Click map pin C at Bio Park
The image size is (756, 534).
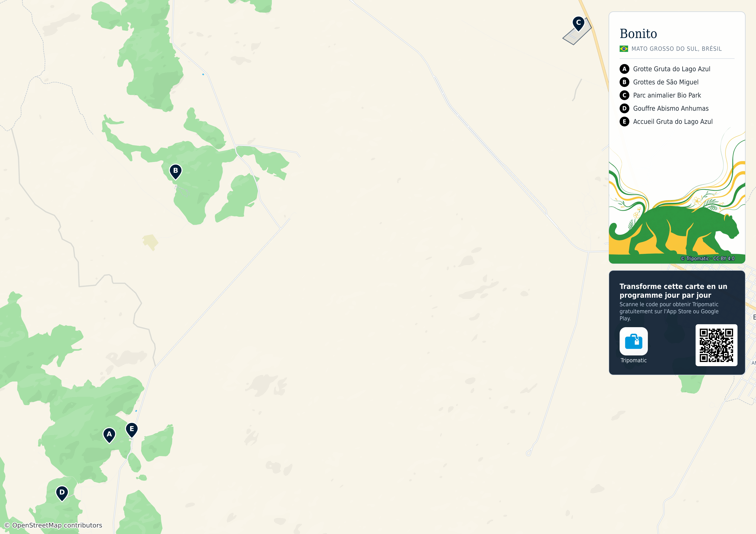point(578,24)
